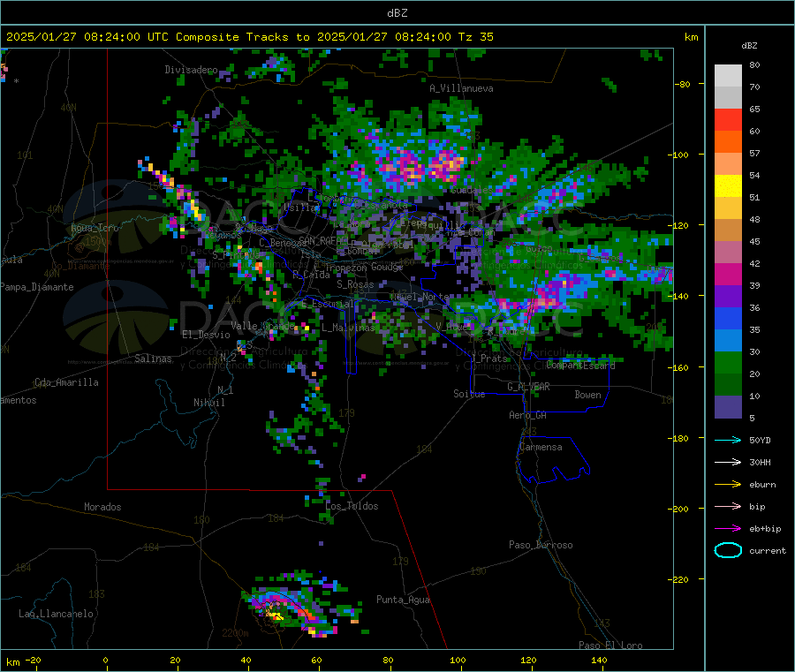Viewport: 795px width, 672px height.
Task: Click the 50YD cyan arrow legend icon
Action: 728,440
